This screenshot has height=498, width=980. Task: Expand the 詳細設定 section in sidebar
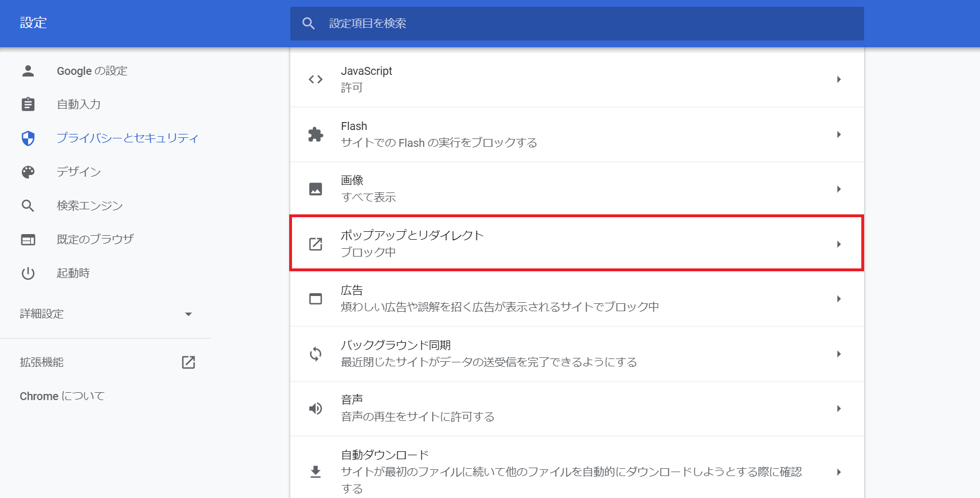(x=188, y=314)
